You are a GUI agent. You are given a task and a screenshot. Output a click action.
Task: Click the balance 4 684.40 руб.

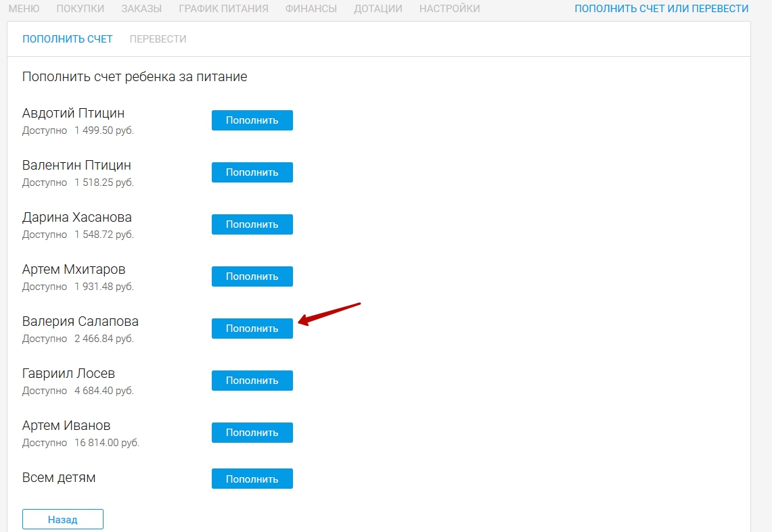[104, 391]
